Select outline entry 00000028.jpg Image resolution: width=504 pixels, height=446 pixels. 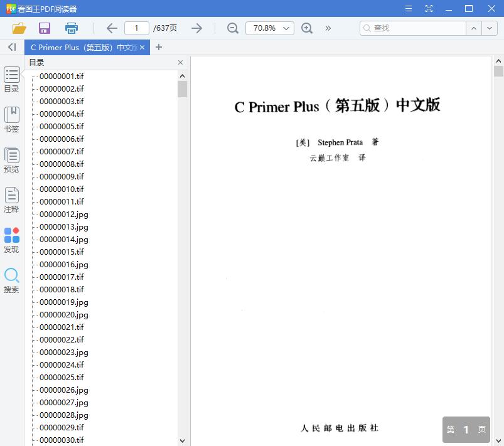pyautogui.click(x=64, y=415)
